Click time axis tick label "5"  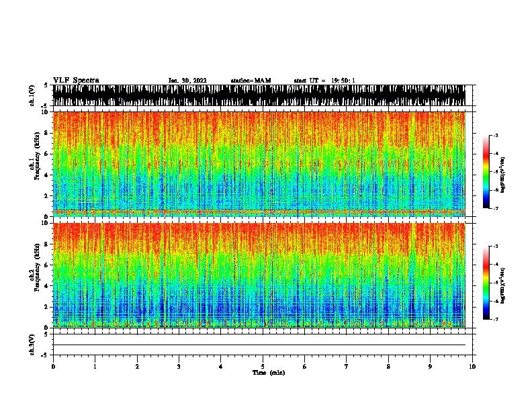[263, 367]
